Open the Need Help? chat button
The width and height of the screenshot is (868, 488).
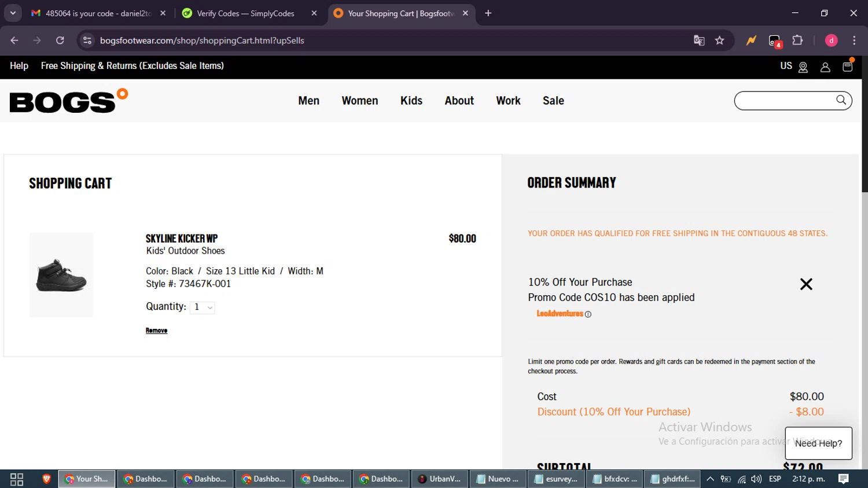click(x=818, y=443)
